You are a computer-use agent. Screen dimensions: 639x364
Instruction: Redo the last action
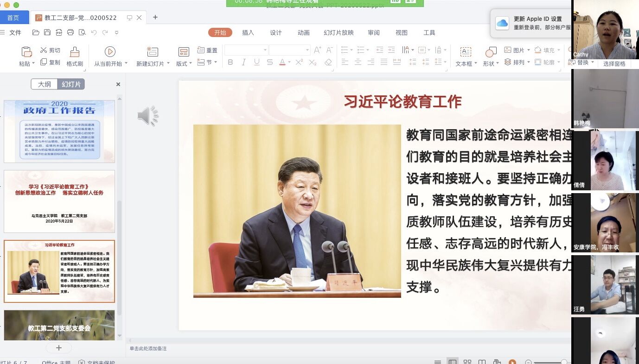[x=105, y=32]
